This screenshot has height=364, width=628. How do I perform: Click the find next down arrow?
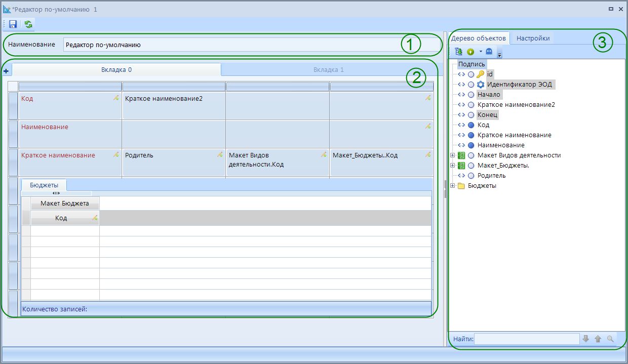pyautogui.click(x=586, y=339)
